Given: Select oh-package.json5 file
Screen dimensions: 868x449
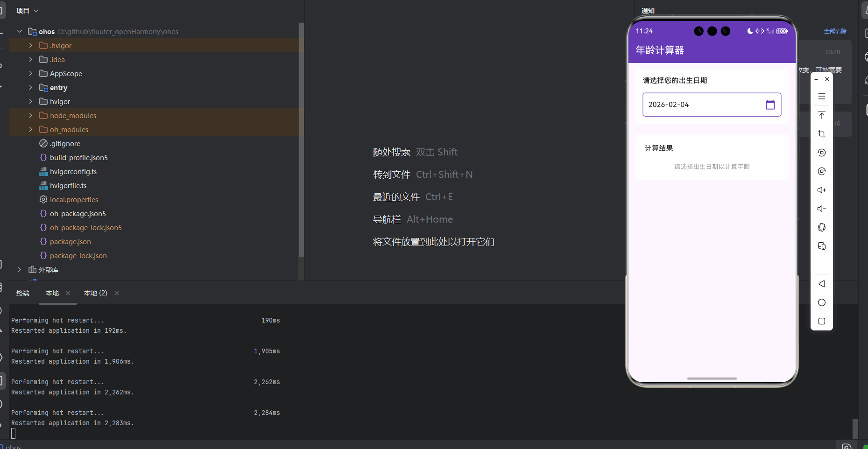Looking at the screenshot, I should 78,214.
